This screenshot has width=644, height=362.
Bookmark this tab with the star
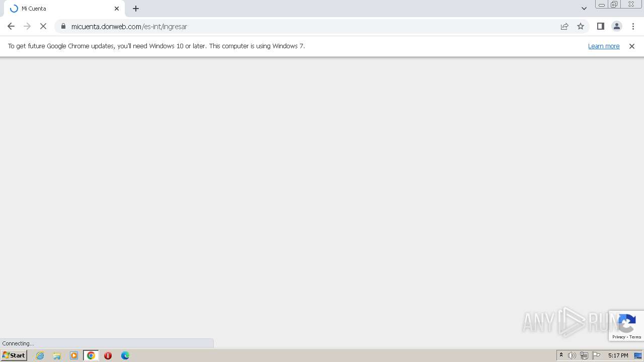[x=581, y=26]
